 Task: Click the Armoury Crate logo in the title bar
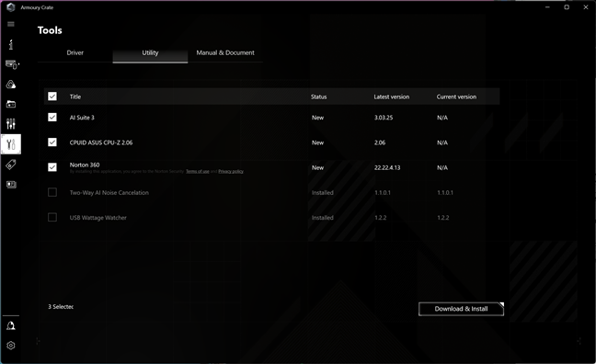[11, 7]
